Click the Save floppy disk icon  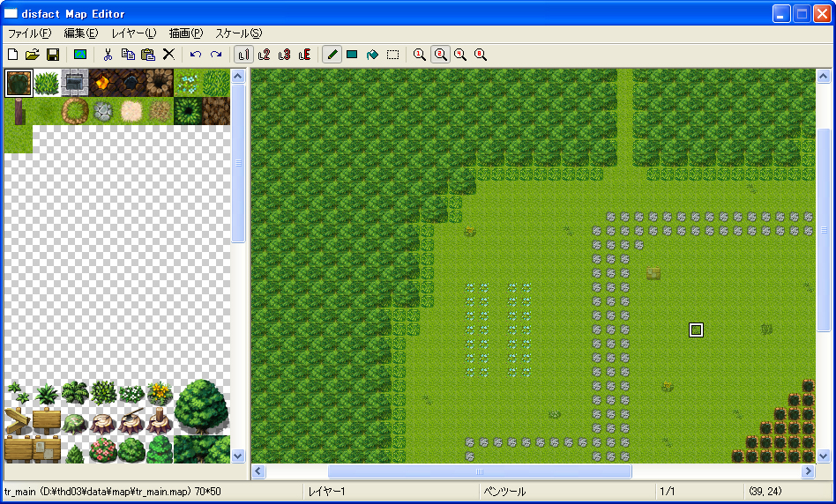(53, 55)
